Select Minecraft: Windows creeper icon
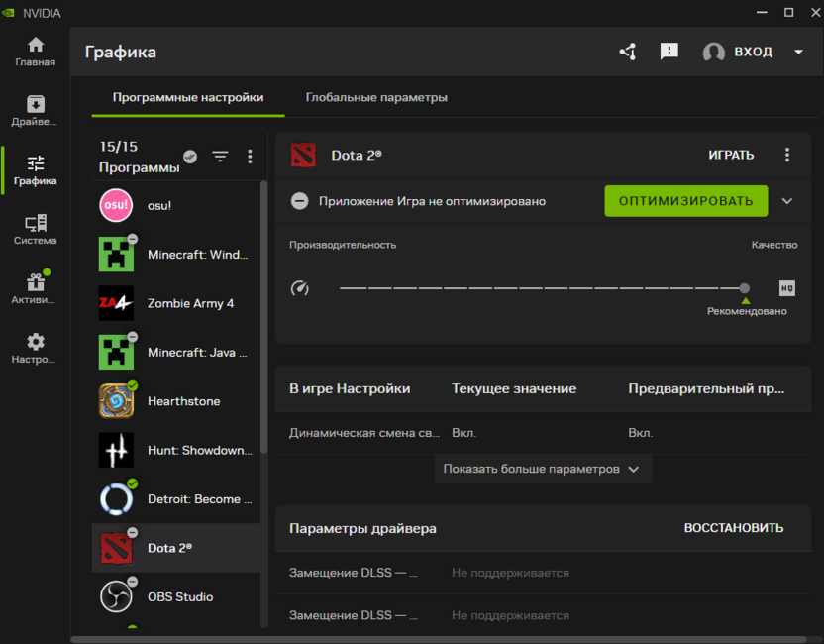The image size is (824, 644). coord(116,254)
